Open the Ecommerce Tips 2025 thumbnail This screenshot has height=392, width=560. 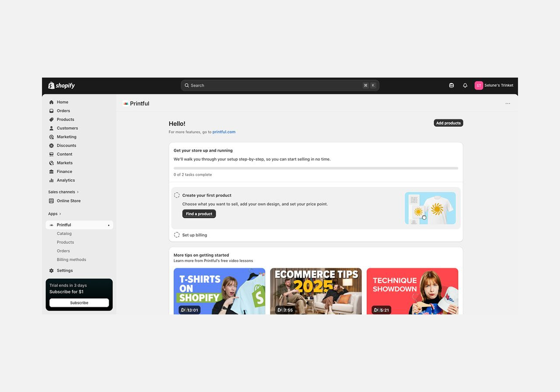point(316,291)
